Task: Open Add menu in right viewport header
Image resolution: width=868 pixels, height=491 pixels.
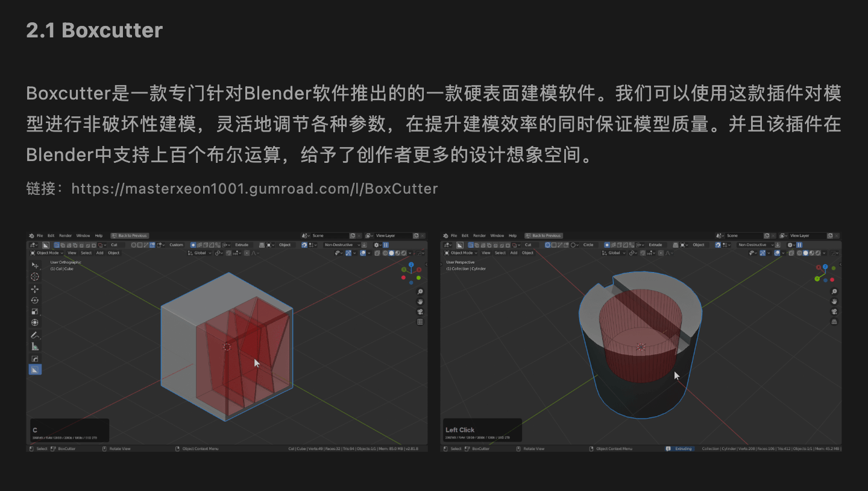Action: (514, 253)
